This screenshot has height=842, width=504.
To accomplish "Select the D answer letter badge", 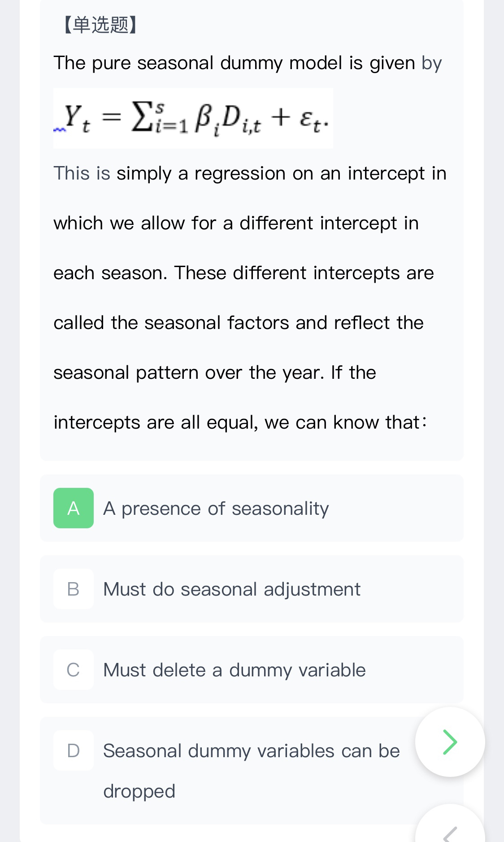I will click(74, 750).
